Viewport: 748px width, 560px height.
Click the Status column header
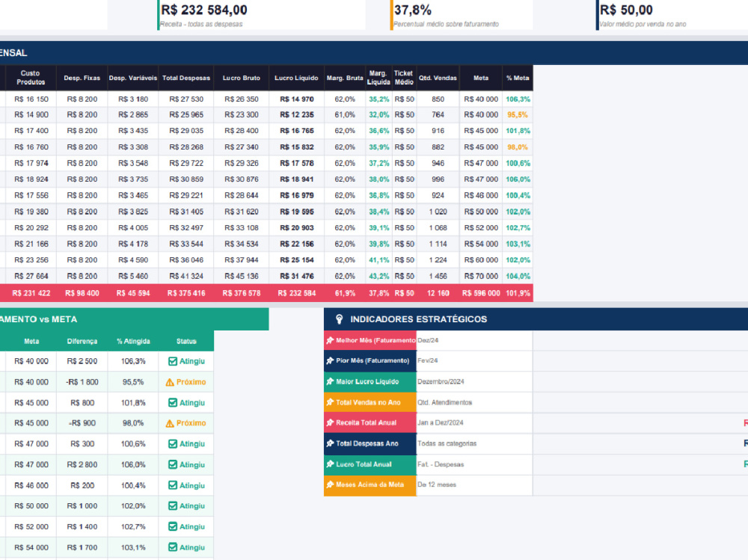pos(186,341)
